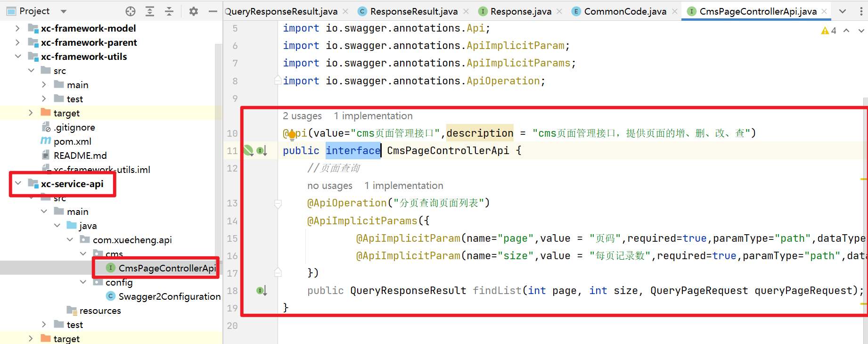Collapse the java source folder

pyautogui.click(x=57, y=226)
